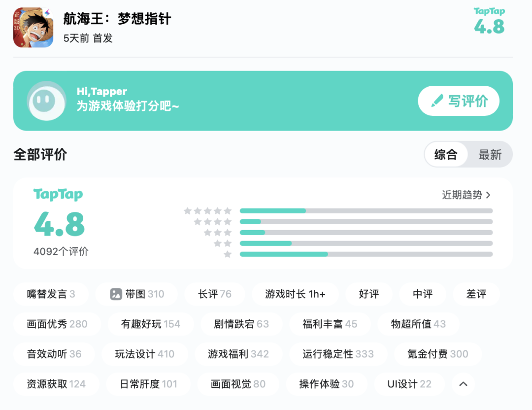Click the image icon in 带图 tag

[x=116, y=294]
